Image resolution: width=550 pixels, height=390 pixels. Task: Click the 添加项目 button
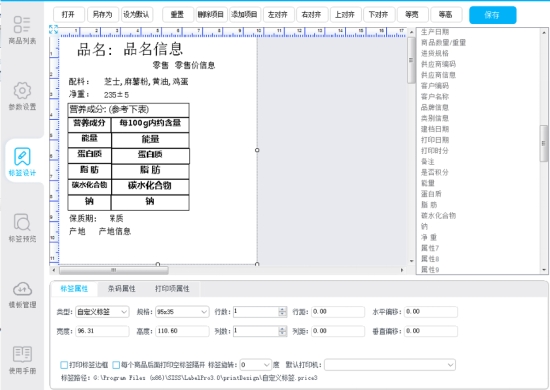tap(244, 14)
